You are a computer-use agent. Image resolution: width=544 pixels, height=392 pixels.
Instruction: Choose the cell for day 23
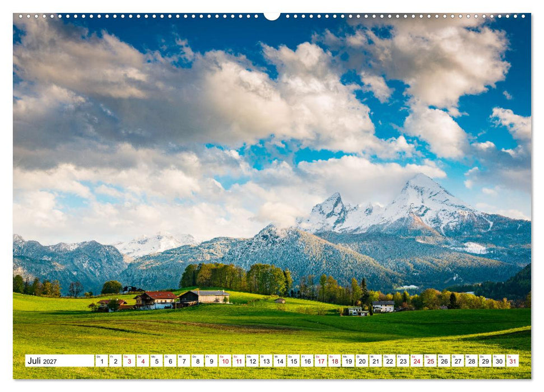point(403,361)
